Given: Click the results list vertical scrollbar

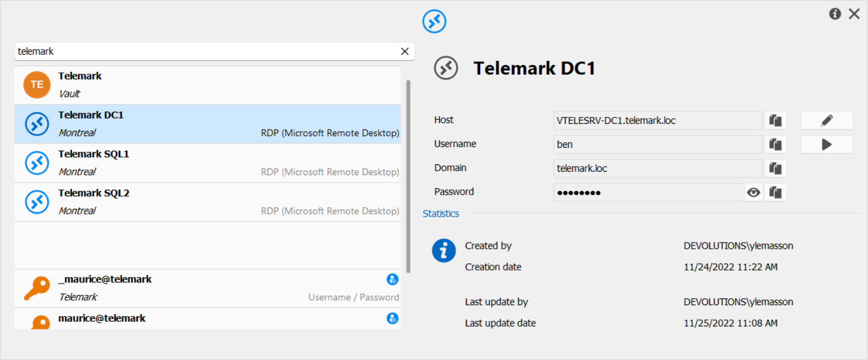Looking at the screenshot, I should [x=408, y=176].
